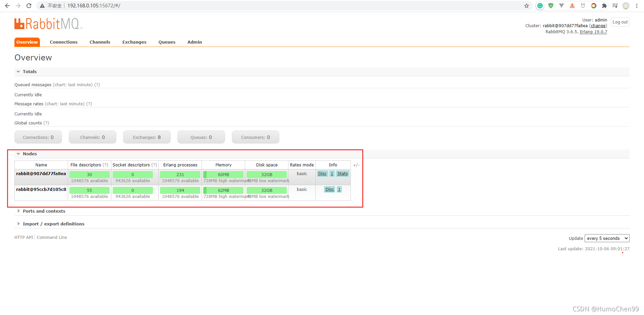
Task: Open the Update interval dropdown
Action: (x=607, y=238)
